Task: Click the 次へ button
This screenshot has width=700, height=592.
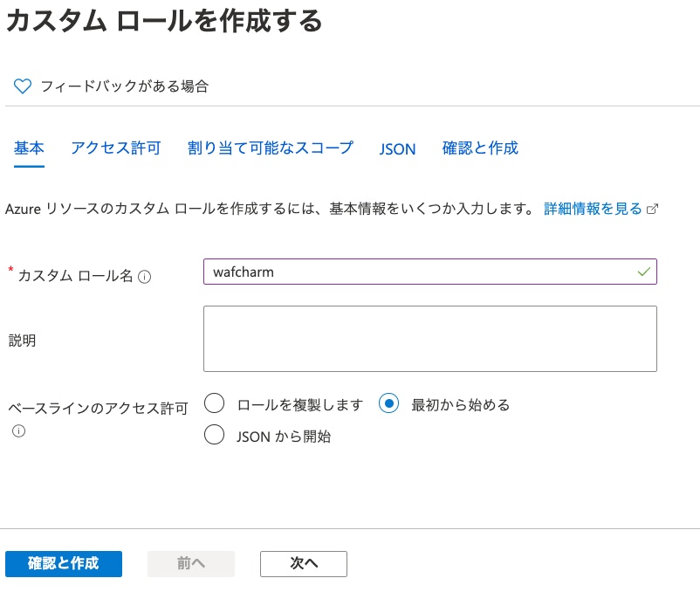Action: (x=304, y=564)
